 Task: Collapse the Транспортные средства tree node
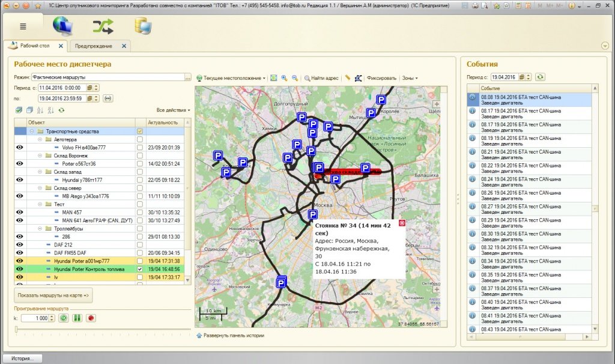[32, 132]
